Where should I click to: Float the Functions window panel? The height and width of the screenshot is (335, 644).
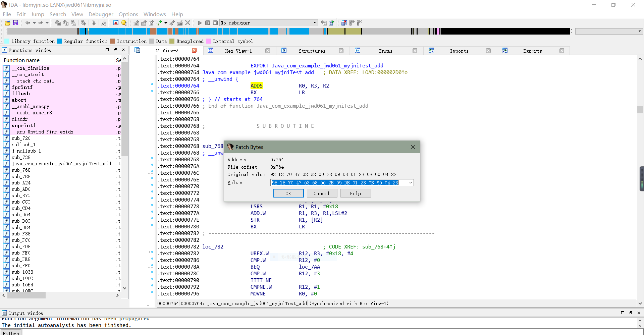[x=115, y=50]
